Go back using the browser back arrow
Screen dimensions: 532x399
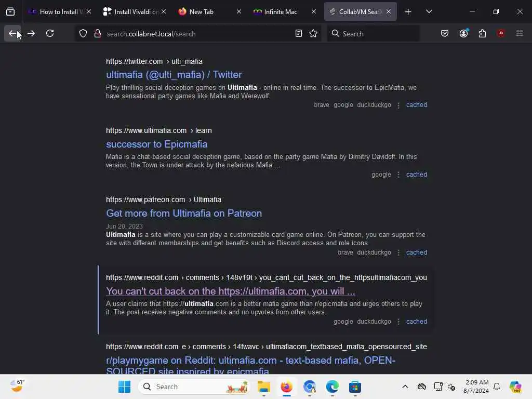[12, 34]
